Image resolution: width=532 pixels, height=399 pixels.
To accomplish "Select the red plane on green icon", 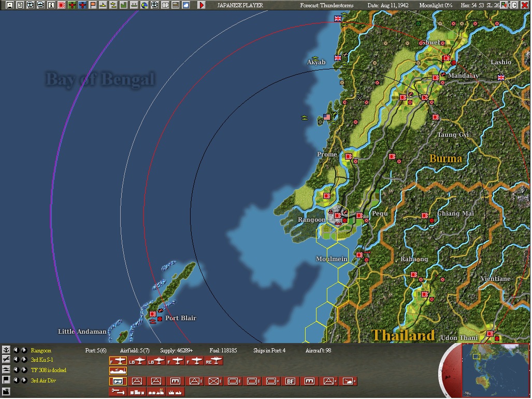I will tap(72, 5).
